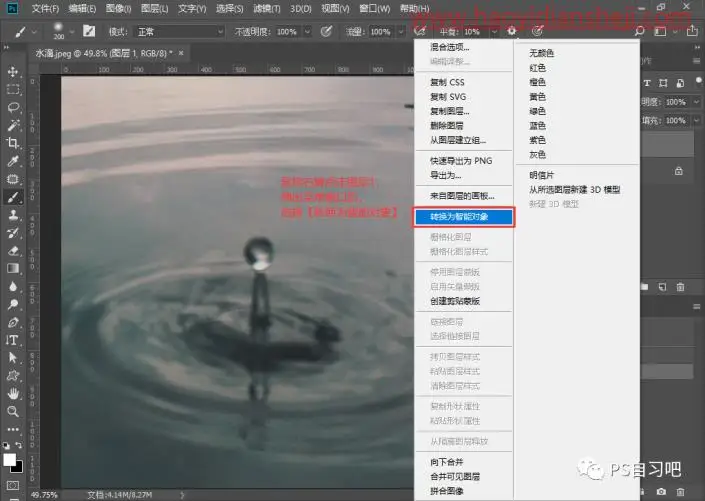The image size is (705, 501).
Task: Select the Move tool
Action: coord(13,72)
